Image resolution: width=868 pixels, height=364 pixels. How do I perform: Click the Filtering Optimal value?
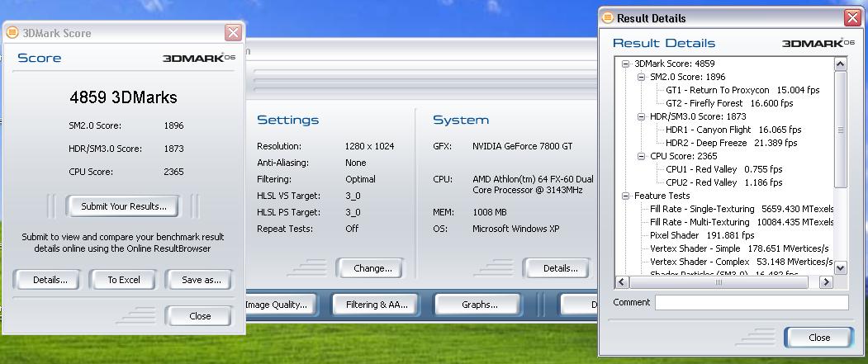tap(360, 179)
